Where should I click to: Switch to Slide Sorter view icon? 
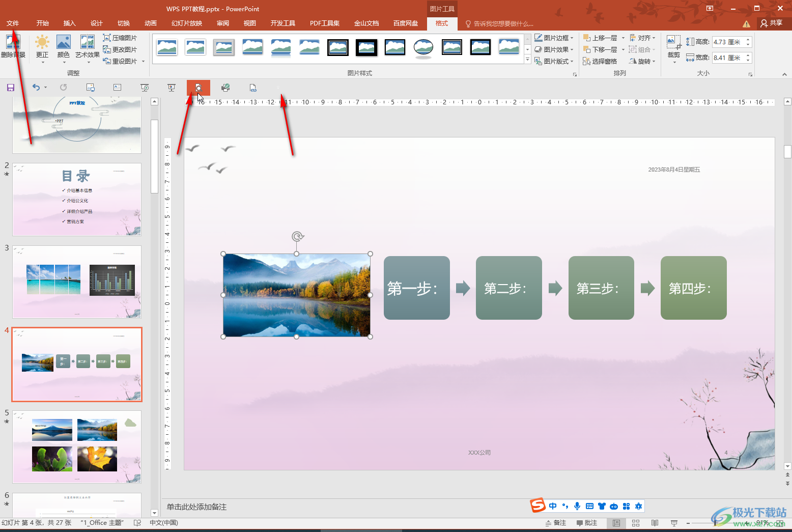click(636, 523)
